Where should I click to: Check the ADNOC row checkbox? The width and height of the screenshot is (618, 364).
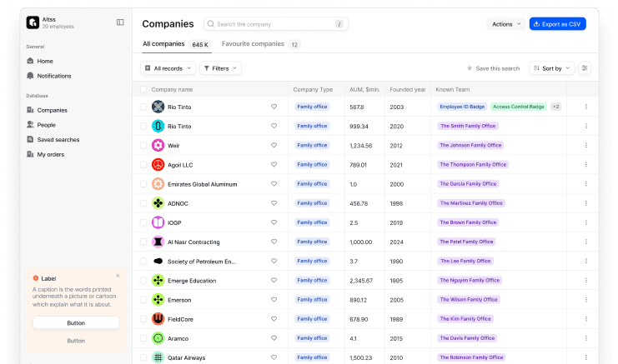pos(143,203)
